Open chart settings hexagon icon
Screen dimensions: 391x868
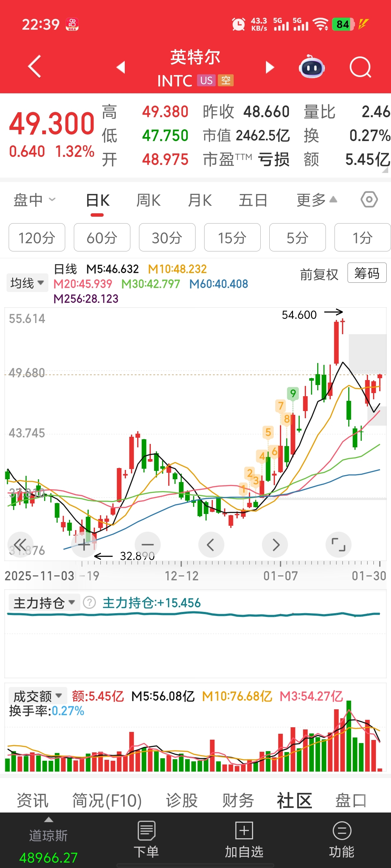click(x=369, y=199)
